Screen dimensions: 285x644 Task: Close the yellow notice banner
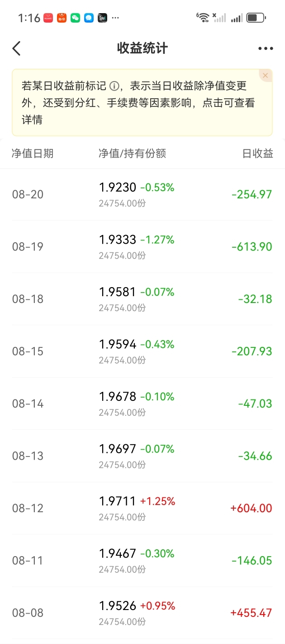click(266, 76)
